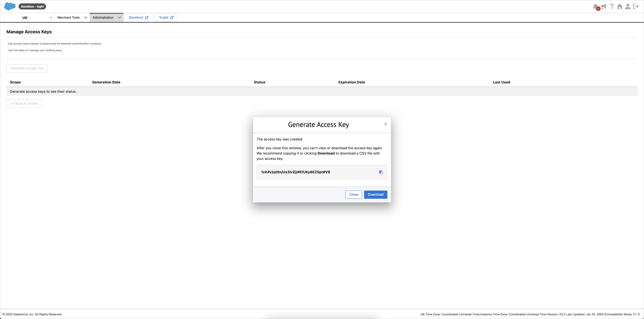Image resolution: width=644 pixels, height=319 pixels.
Task: Click the Last Used column header
Action: coord(501,82)
